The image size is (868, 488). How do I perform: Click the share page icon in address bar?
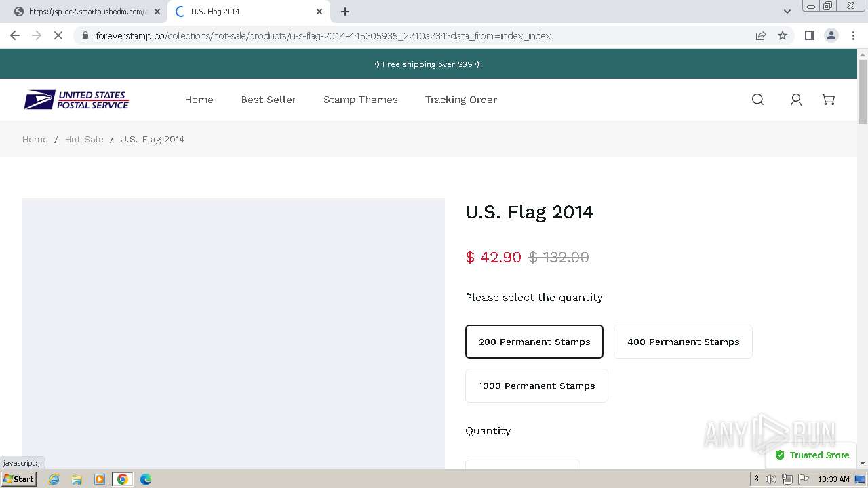point(761,35)
